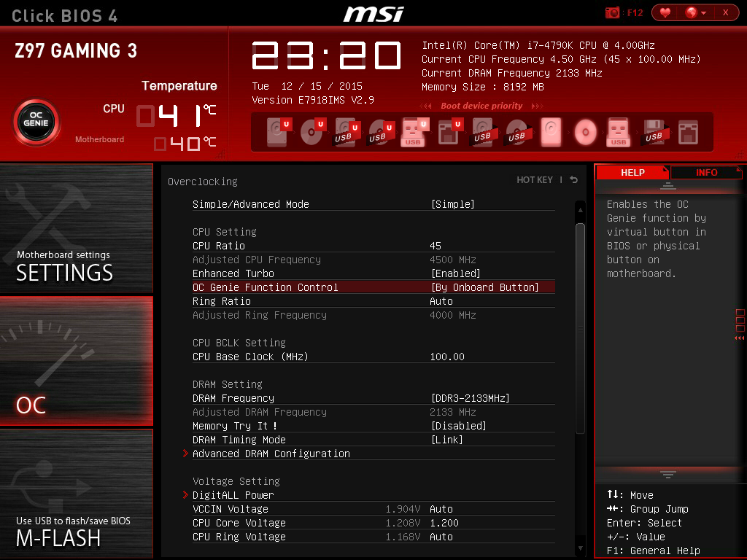Viewport: 747px width, 560px height.
Task: Select CPU Ring Voltage Auto field
Action: [x=441, y=536]
